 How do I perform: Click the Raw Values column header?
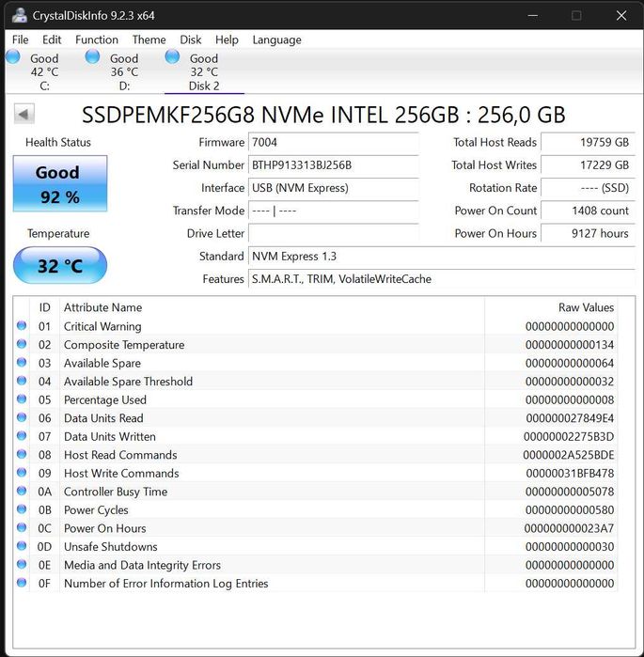click(551, 307)
